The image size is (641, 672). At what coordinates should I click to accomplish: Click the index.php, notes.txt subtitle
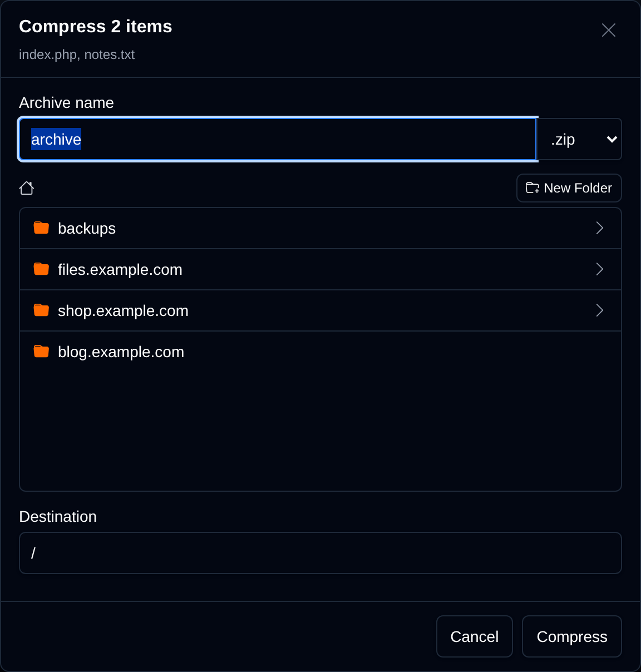tap(77, 55)
